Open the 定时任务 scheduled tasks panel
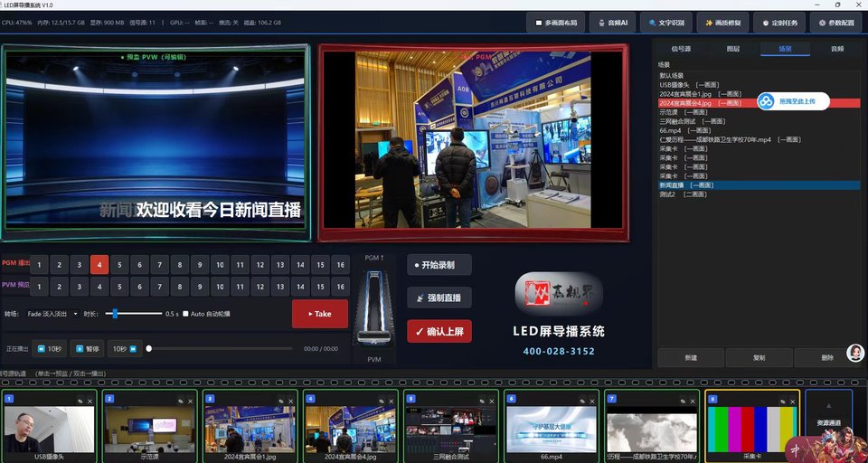The image size is (868, 463). (779, 23)
